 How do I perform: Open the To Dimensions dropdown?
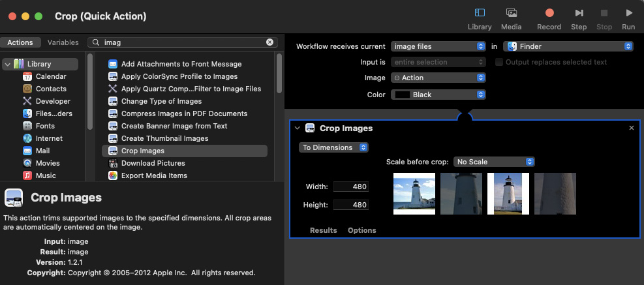pyautogui.click(x=333, y=147)
